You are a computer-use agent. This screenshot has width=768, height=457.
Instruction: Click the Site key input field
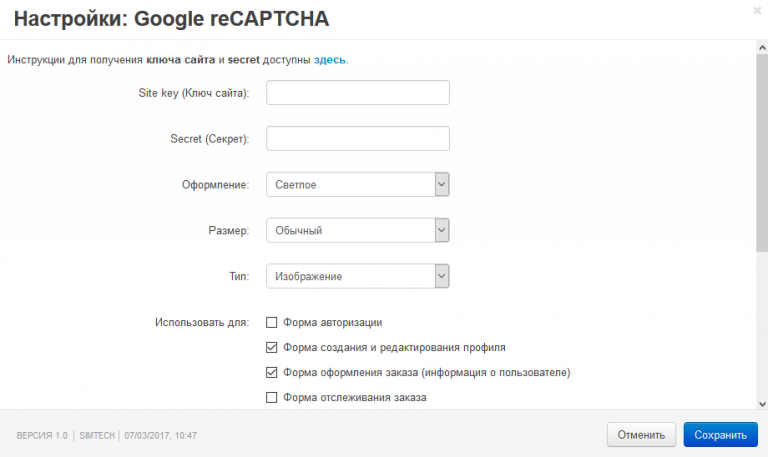pyautogui.click(x=357, y=93)
